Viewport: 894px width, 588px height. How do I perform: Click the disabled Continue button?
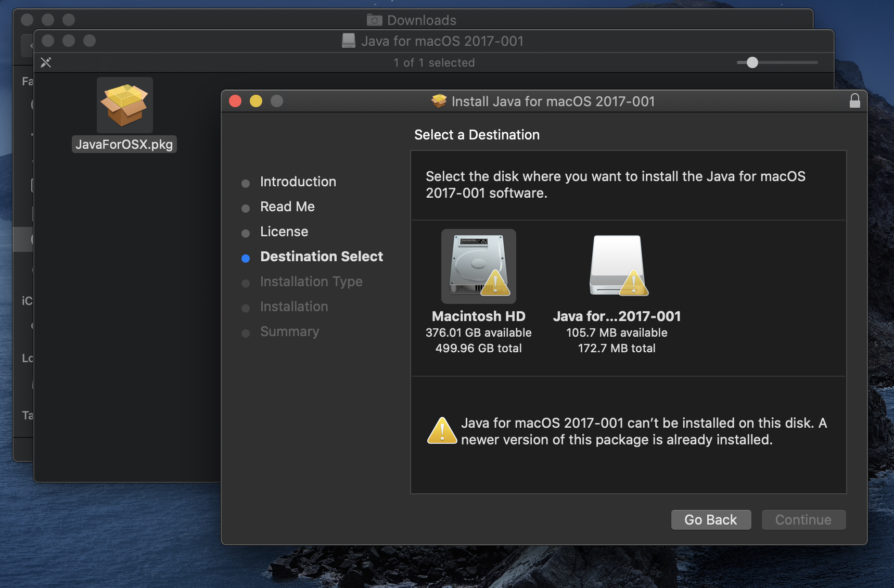coord(803,520)
